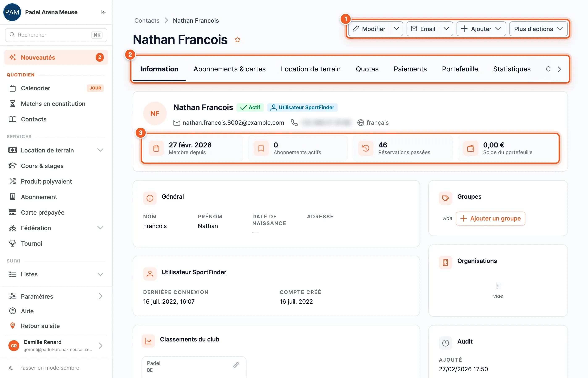588x378 pixels.
Task: Click the Produit polyvalent shuffle icon
Action: (13, 181)
